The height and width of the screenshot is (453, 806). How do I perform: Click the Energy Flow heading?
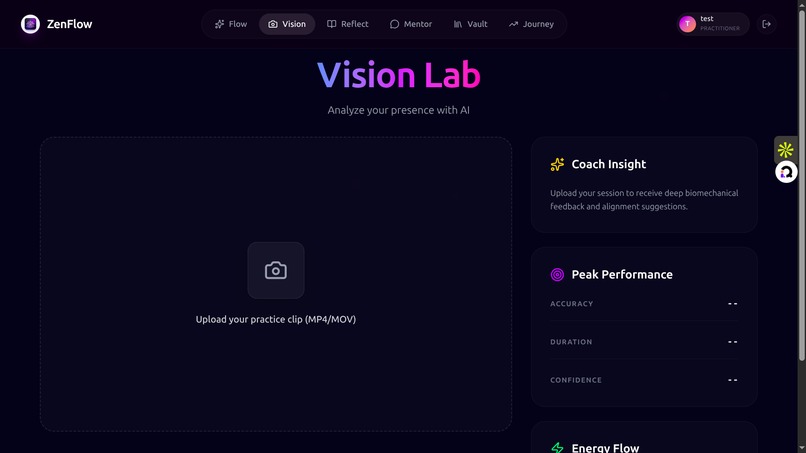(x=606, y=448)
